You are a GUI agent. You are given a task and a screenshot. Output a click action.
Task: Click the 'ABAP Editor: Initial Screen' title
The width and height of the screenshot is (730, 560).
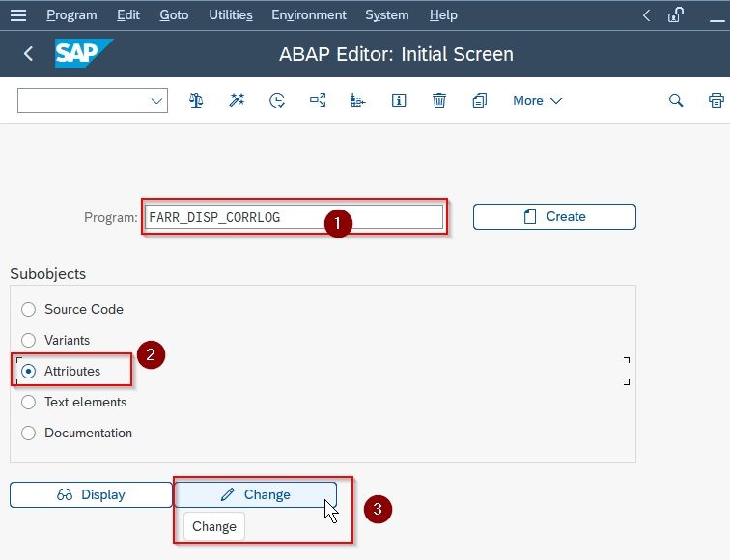[396, 54]
